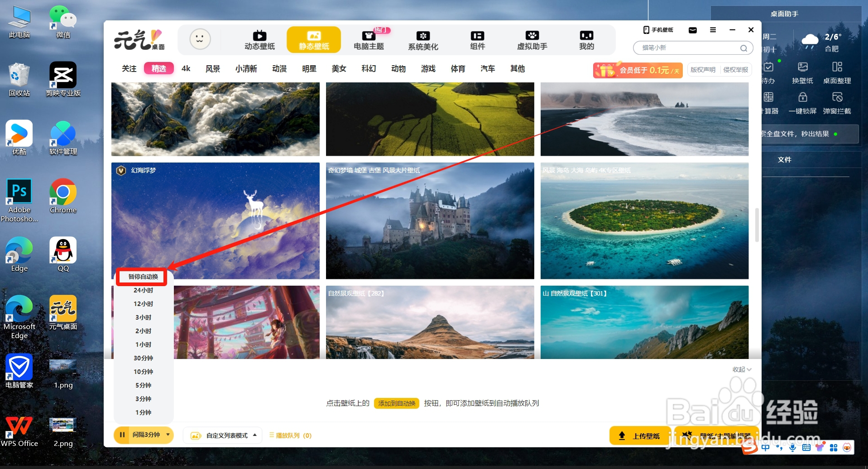Screen dimensions: 868x469
Task: Select 12小时 in the interval menu
Action: coord(143,304)
